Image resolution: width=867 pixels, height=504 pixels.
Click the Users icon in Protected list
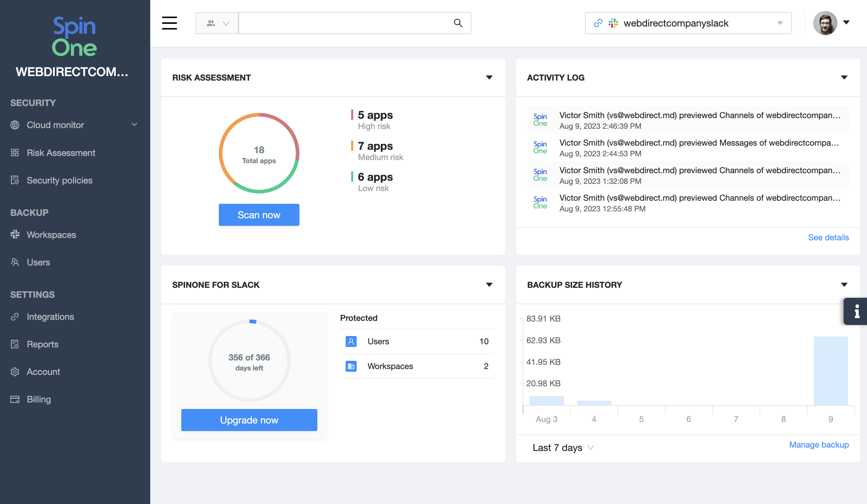(351, 341)
